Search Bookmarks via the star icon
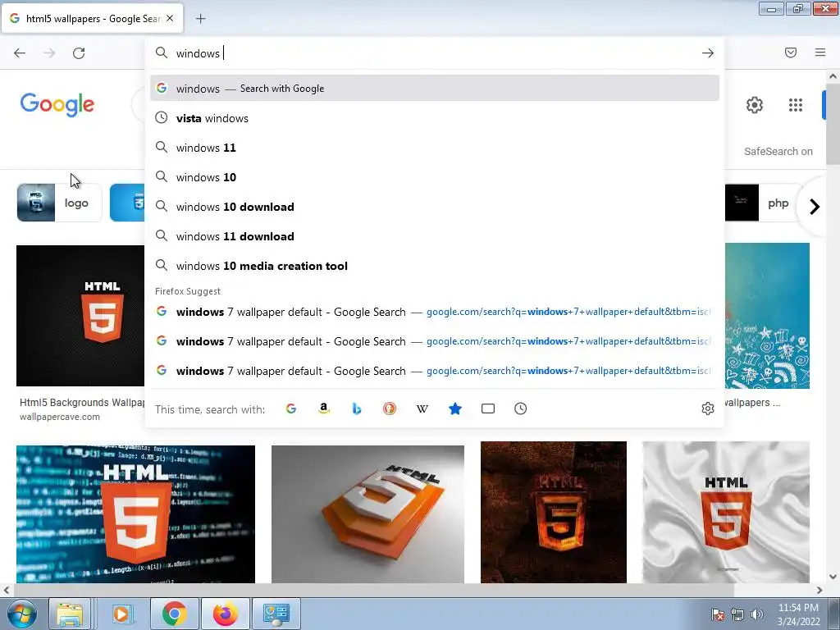840x630 pixels. [x=454, y=409]
